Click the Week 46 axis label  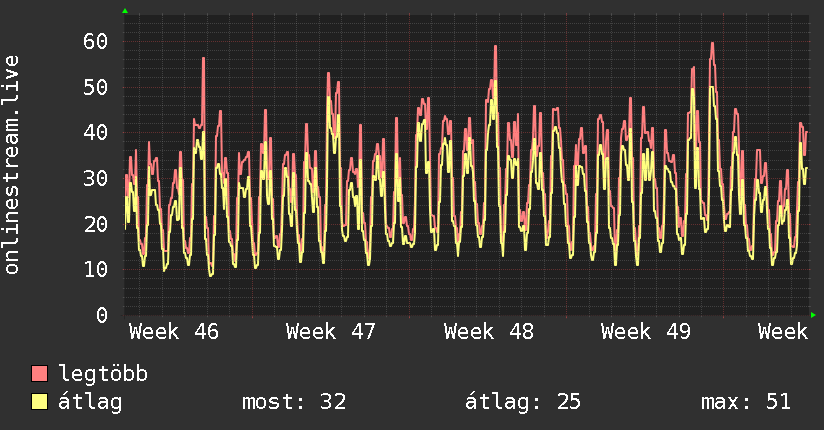click(x=173, y=332)
